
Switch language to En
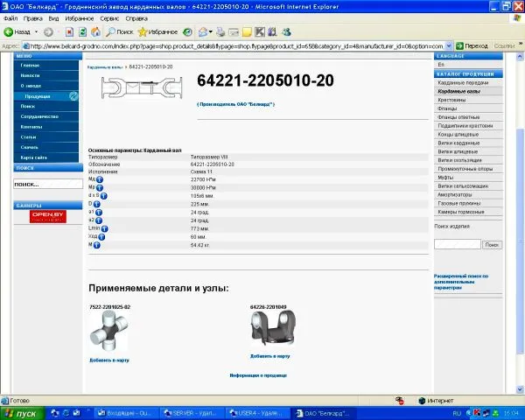pos(441,64)
